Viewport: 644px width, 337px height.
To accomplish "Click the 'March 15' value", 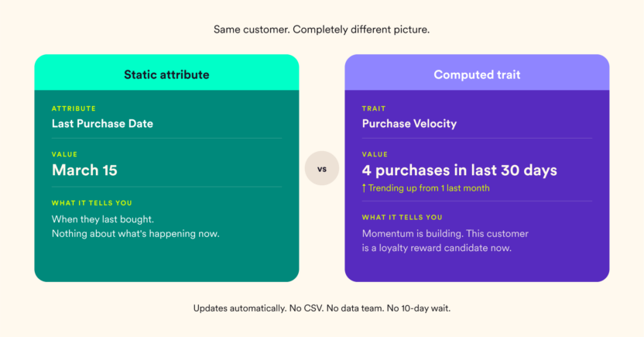I will click(x=84, y=170).
